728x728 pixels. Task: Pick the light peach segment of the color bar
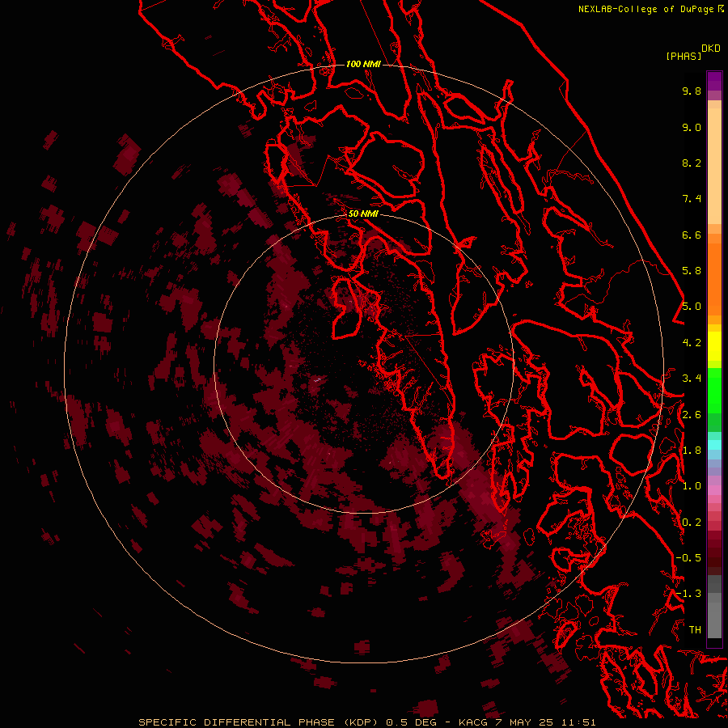coord(714,166)
